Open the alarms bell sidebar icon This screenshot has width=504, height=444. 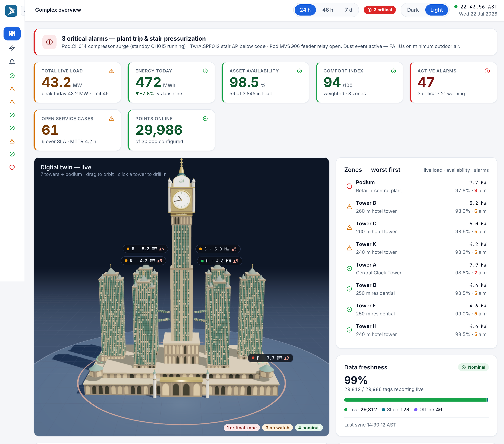point(12,62)
